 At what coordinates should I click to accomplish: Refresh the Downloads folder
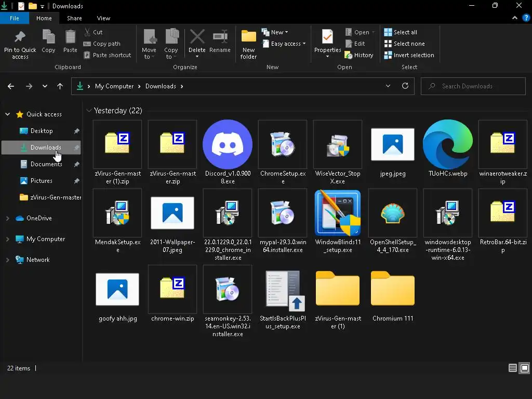(x=405, y=86)
